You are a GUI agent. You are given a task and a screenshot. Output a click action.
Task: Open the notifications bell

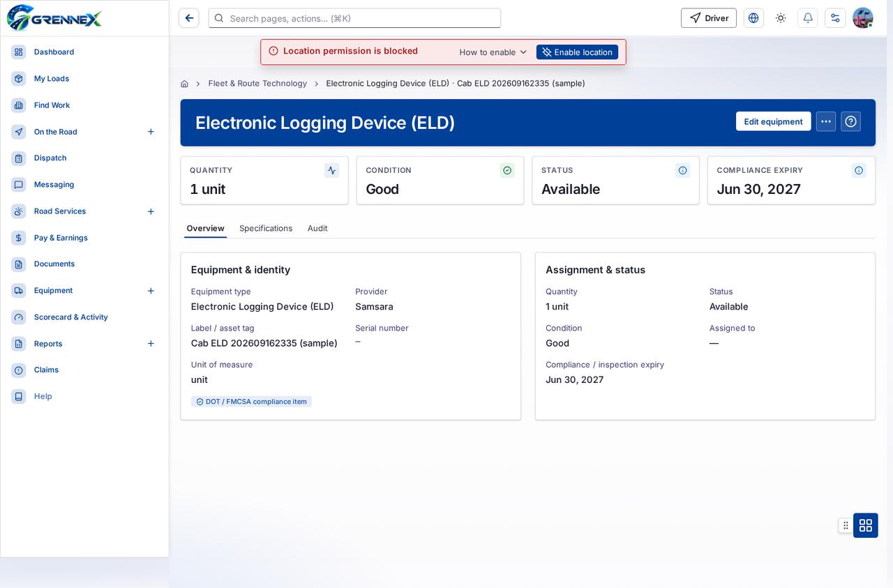[808, 18]
